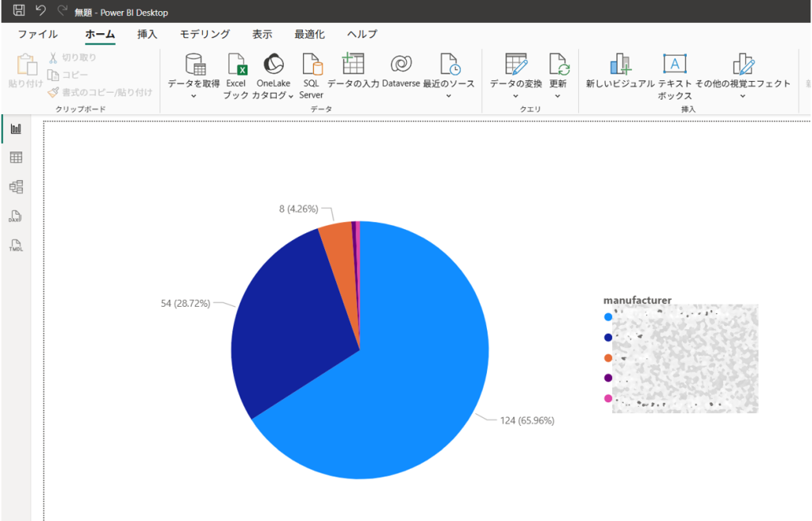Open table view in left sidebar
The image size is (812, 521).
click(16, 158)
